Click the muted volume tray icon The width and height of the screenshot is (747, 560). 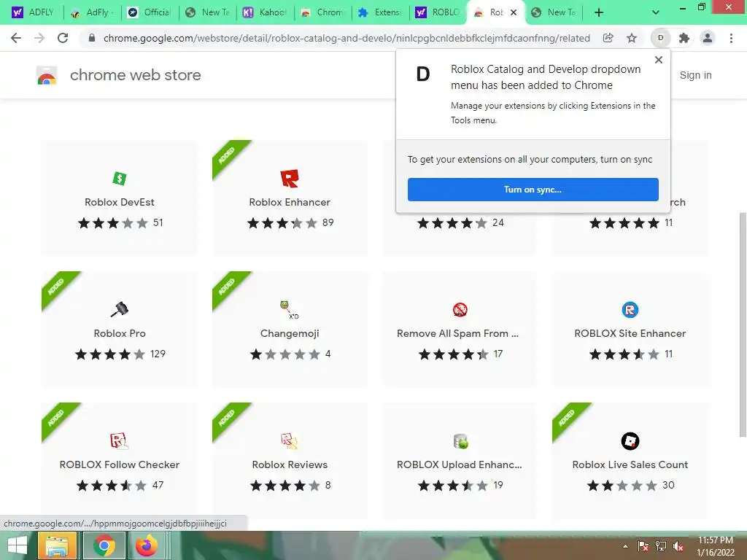coord(678,546)
